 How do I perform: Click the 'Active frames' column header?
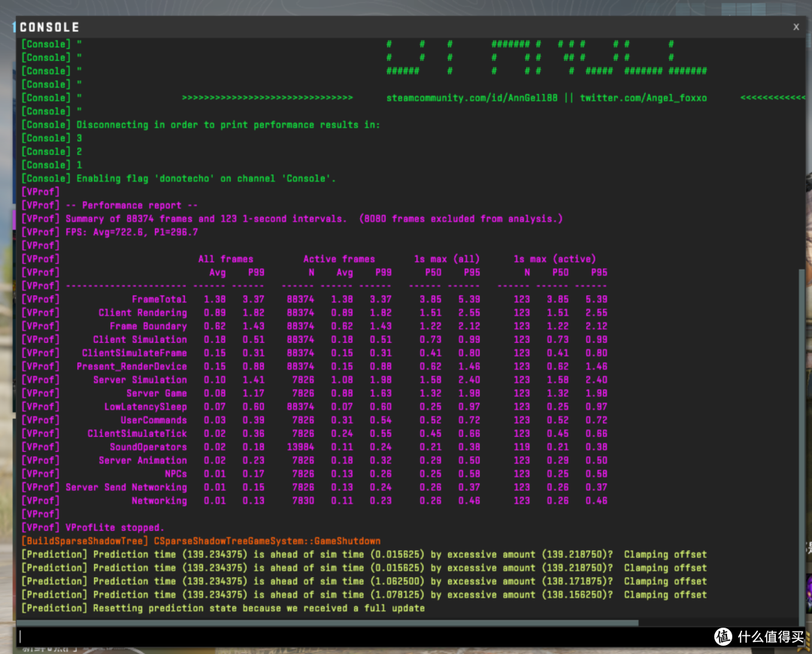[339, 259]
